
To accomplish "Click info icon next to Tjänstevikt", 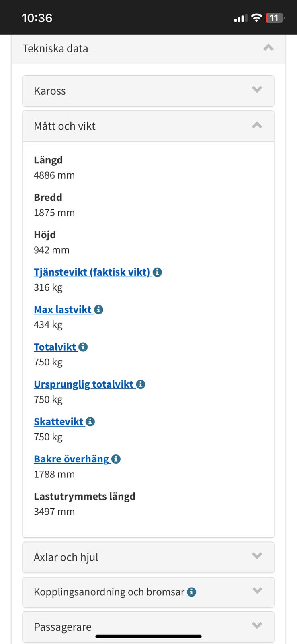I will point(158,272).
